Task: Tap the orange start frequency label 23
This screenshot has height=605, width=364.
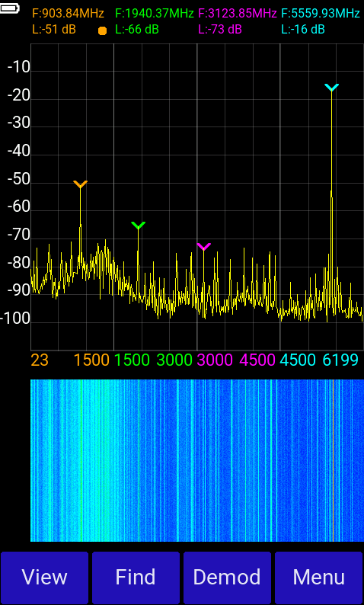Action: pyautogui.click(x=40, y=360)
